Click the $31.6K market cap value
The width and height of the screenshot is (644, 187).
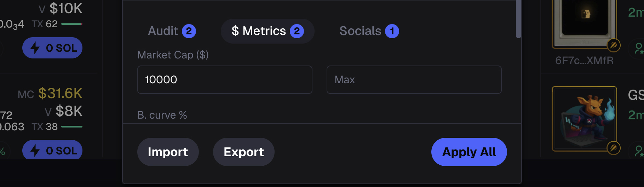point(60,93)
